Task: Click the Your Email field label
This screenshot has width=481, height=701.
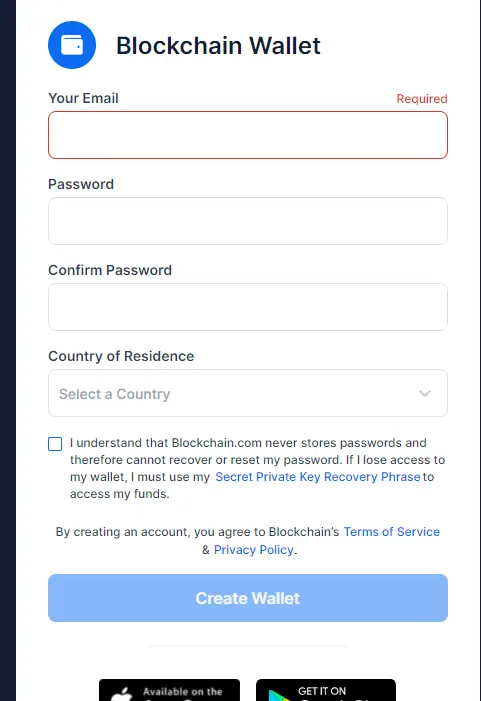Action: pyautogui.click(x=83, y=98)
